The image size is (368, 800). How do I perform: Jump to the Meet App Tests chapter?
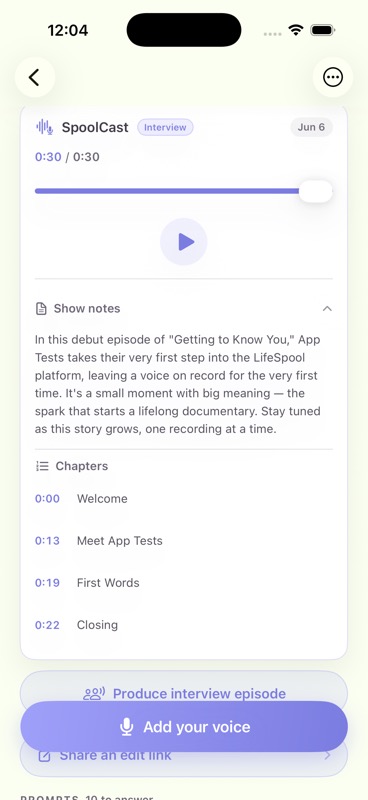tap(184, 541)
